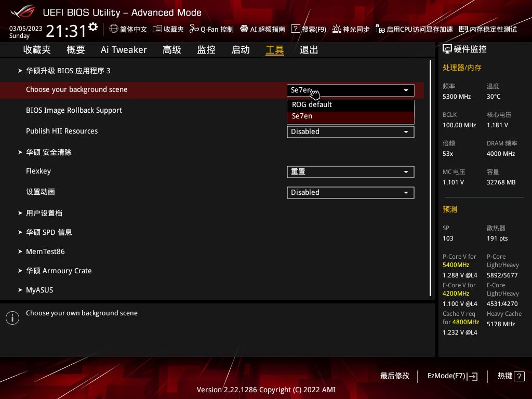Viewport: 532px width, 399px height.
Task: Switch to the Ai Tweaker tab
Action: 124,49
